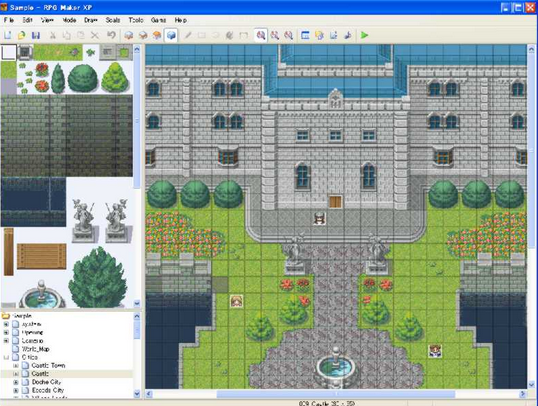Select the Flood Fill tool

pyautogui.click(x=230, y=35)
